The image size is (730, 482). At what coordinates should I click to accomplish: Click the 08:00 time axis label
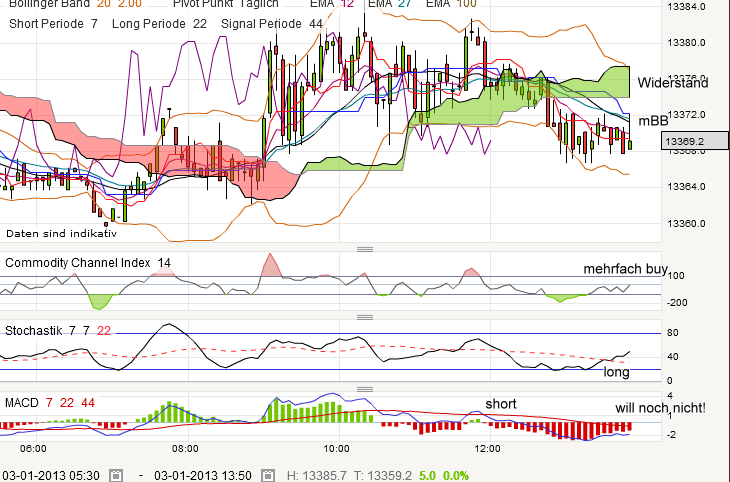pos(185,449)
